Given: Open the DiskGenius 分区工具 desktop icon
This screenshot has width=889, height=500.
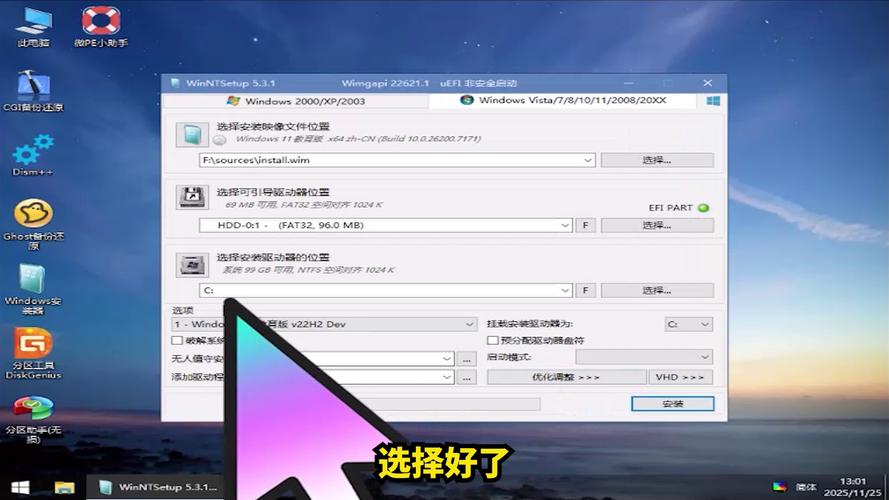Looking at the screenshot, I should (x=33, y=354).
